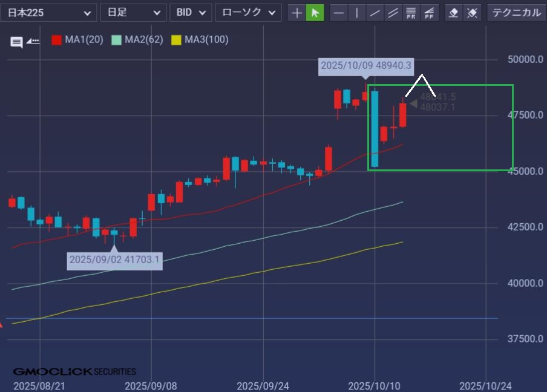Activate the eraser tool
547x392 pixels.
point(453,13)
